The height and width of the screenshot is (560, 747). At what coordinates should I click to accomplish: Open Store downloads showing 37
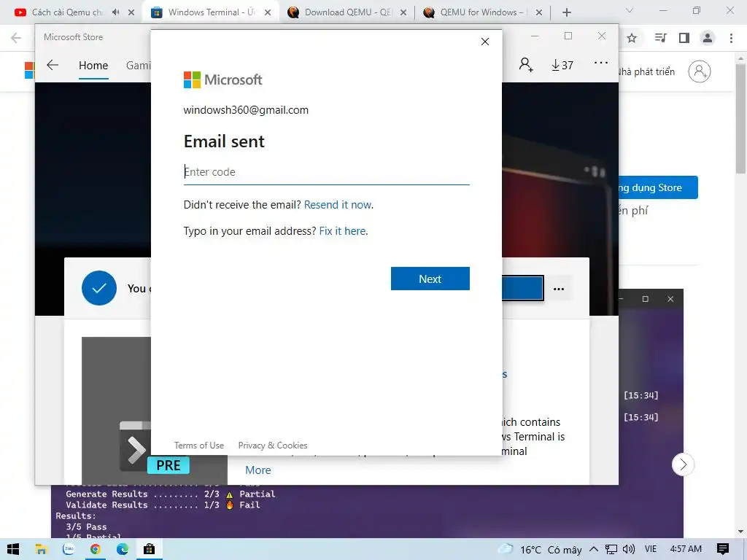click(562, 65)
